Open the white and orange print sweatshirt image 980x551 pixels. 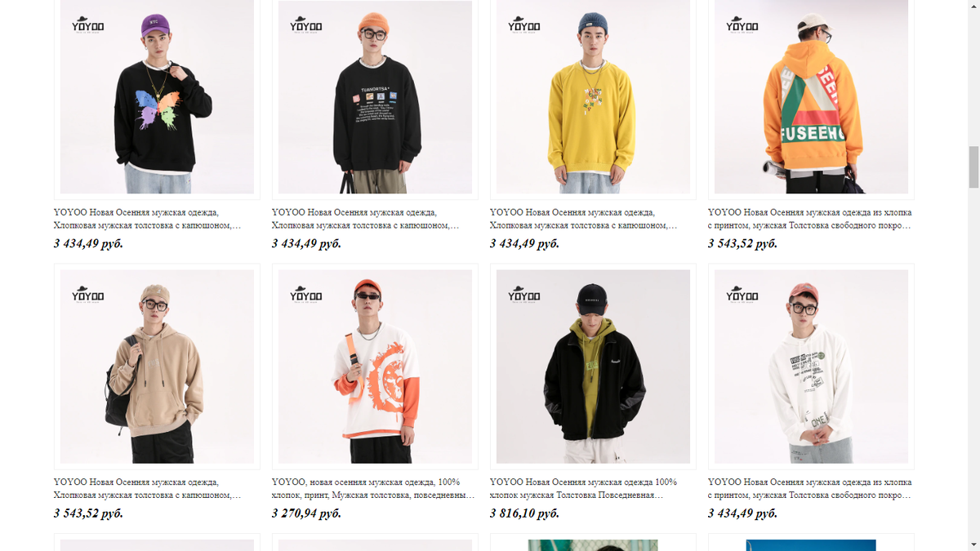click(x=375, y=367)
